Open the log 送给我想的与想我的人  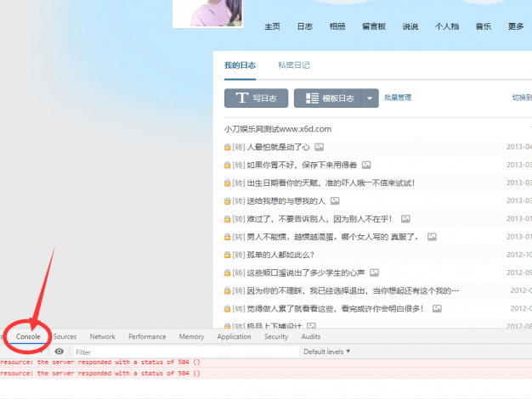pos(286,201)
